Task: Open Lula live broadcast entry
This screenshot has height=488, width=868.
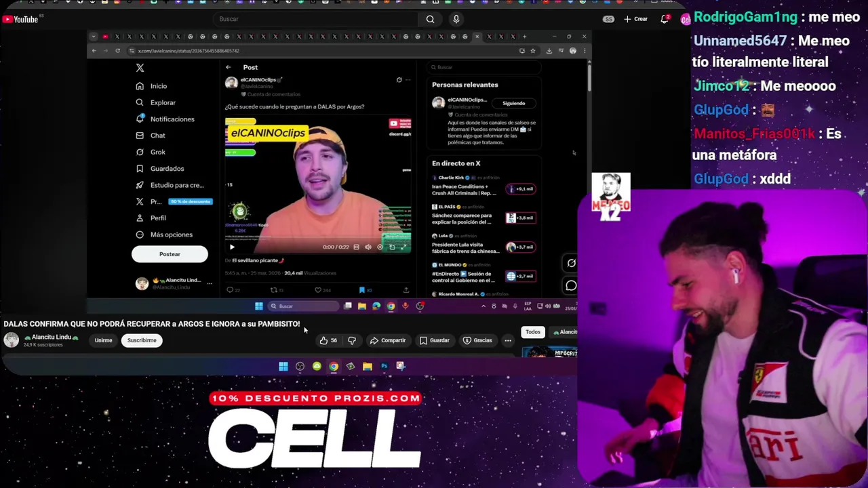Action: pyautogui.click(x=484, y=245)
